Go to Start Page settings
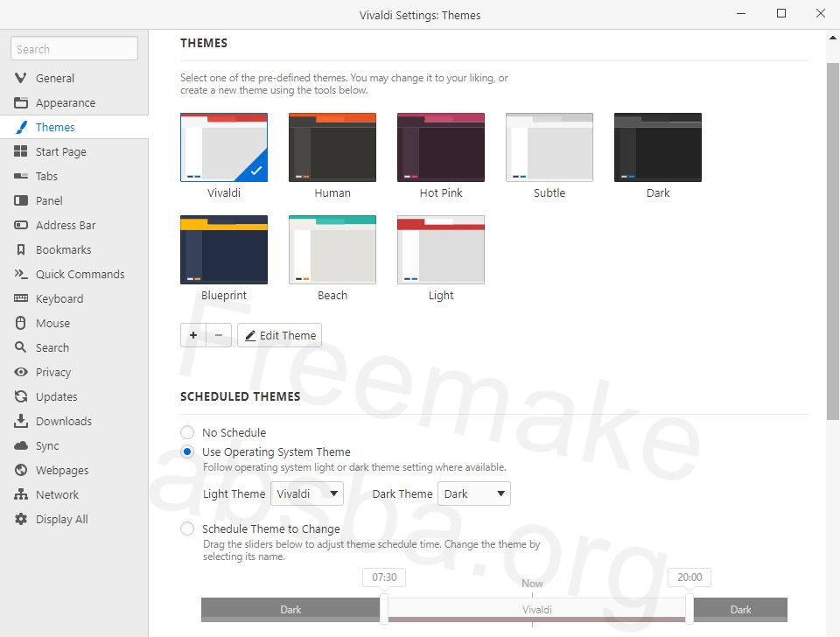 pos(73,151)
